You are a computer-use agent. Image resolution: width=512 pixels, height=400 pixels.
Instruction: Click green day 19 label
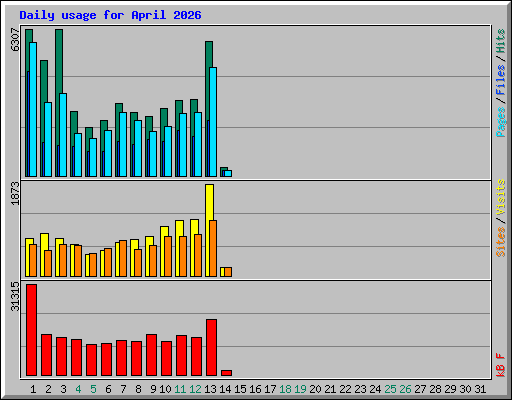(x=300, y=389)
